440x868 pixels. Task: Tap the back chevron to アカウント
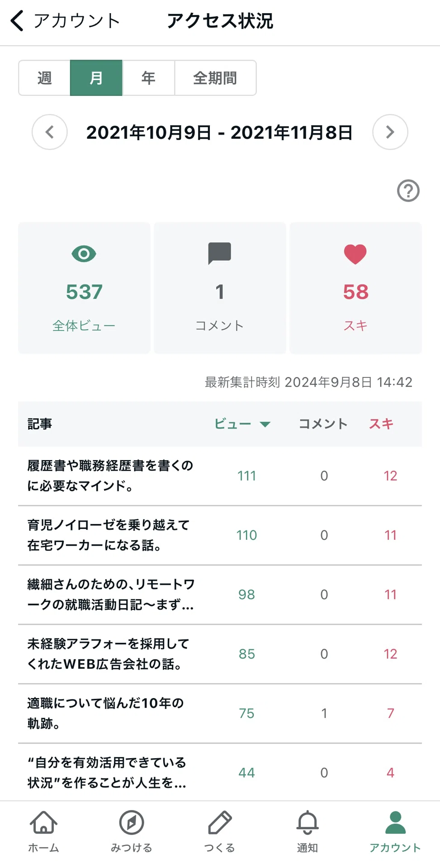pyautogui.click(x=17, y=21)
